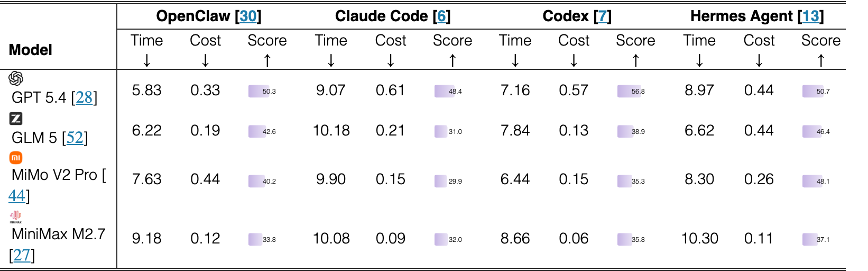
Task: Open the MiniMax M2.7 reference 27
Action: [x=22, y=255]
